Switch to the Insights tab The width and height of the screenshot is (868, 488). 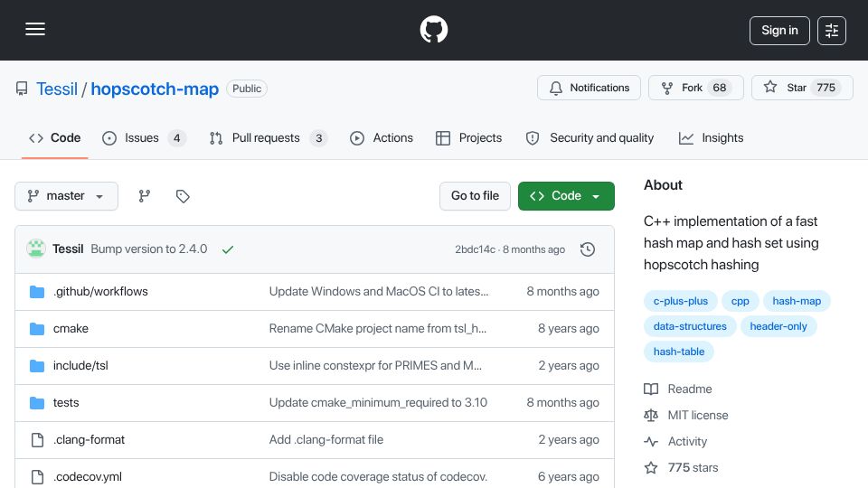coord(712,137)
